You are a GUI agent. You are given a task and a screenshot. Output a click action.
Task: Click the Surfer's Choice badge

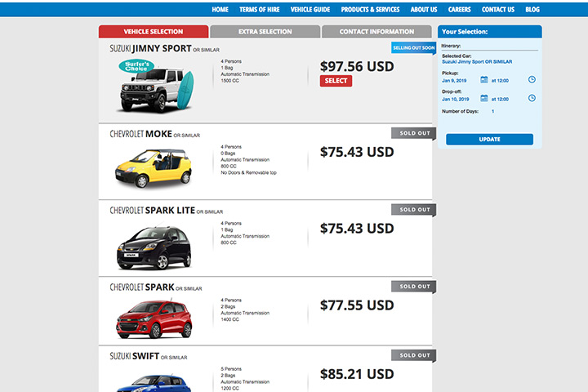click(136, 66)
